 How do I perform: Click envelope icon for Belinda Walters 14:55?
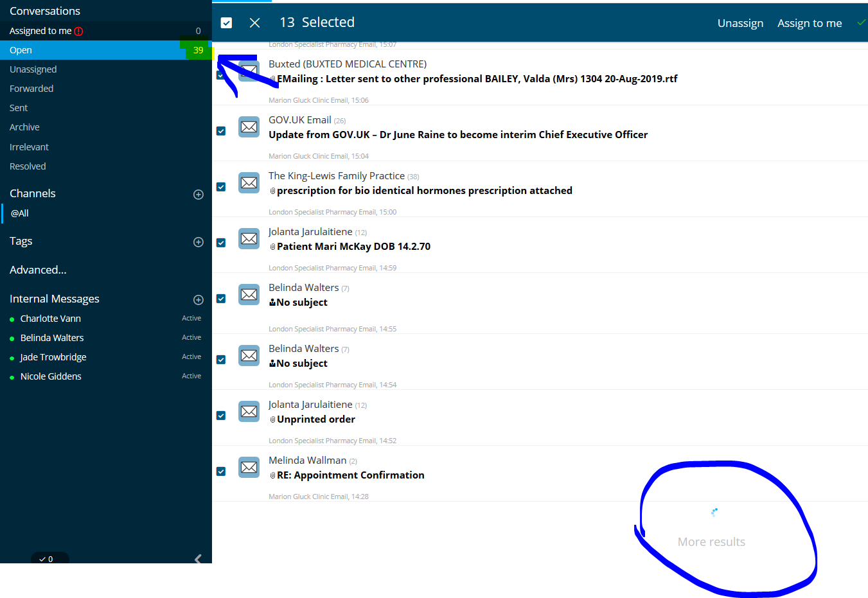249,295
